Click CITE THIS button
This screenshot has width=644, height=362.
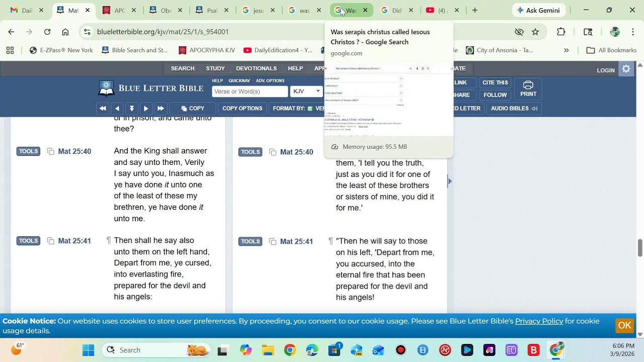click(x=495, y=82)
